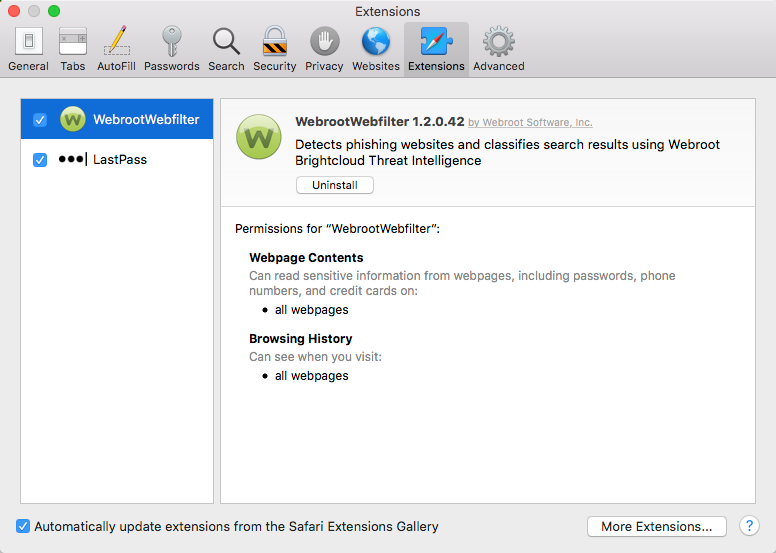
Task: Click the 'Can see when you visit' text
Action: click(x=315, y=357)
